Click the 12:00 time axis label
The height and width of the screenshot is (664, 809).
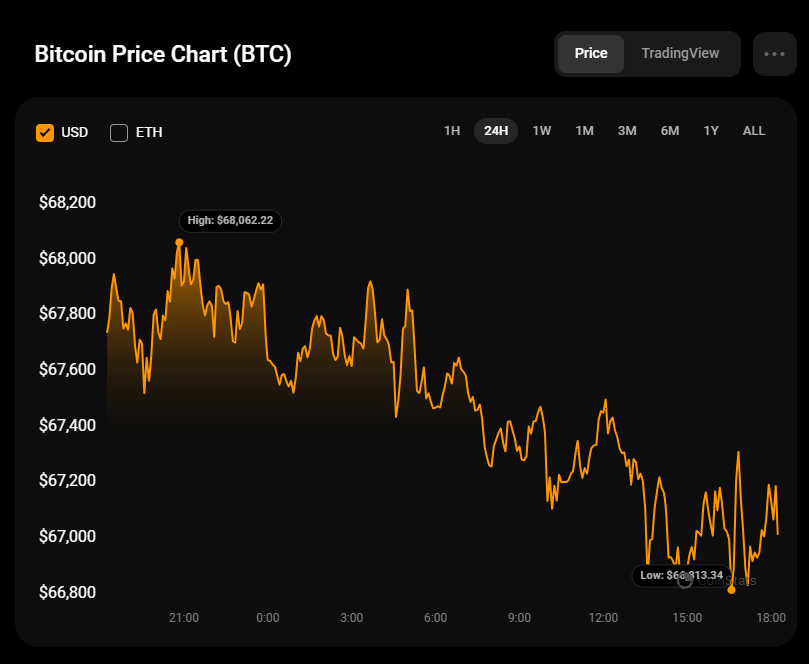click(603, 618)
